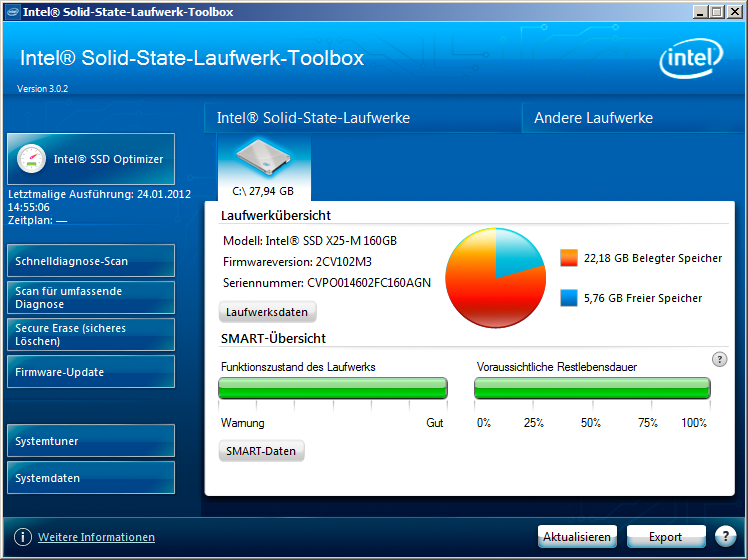Click the info icon beside Weitere Informationen
Screen dimensions: 748x560
tap(22, 537)
